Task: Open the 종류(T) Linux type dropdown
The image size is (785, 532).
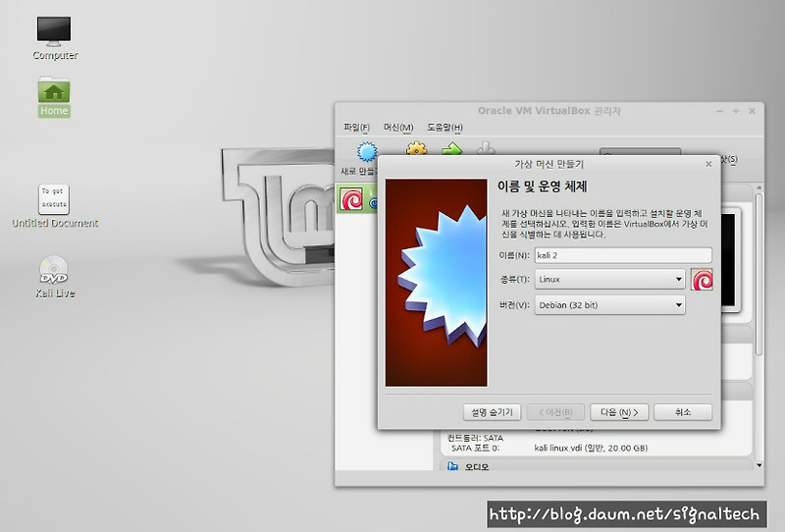Action: (609, 279)
